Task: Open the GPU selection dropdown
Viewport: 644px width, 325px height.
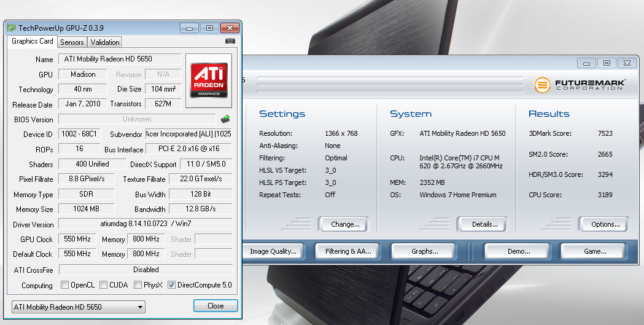Action: pos(79,307)
